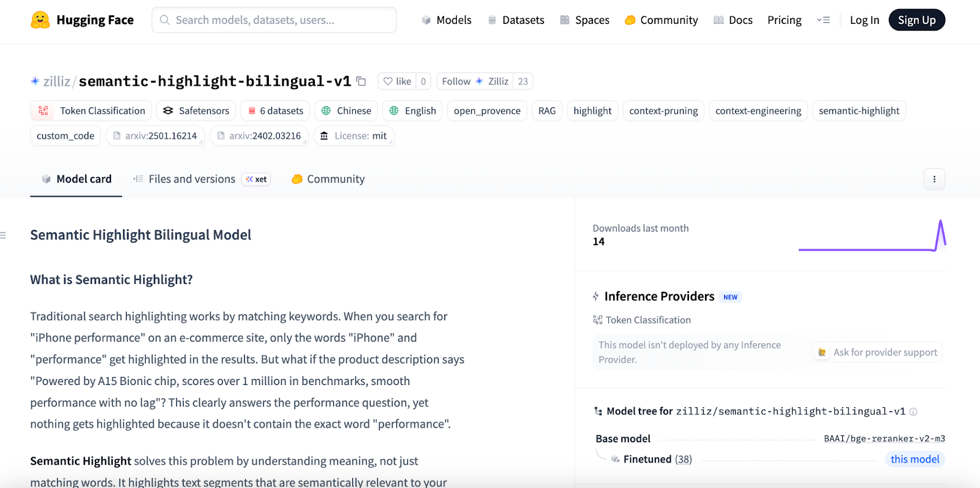Click the License: mit tag
This screenshot has height=488, width=980.
(354, 136)
